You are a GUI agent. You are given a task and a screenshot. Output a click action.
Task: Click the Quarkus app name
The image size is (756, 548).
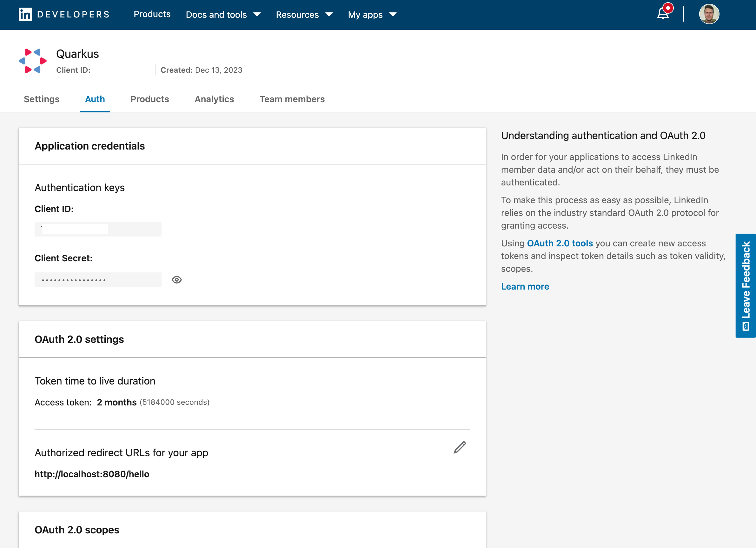coord(77,54)
